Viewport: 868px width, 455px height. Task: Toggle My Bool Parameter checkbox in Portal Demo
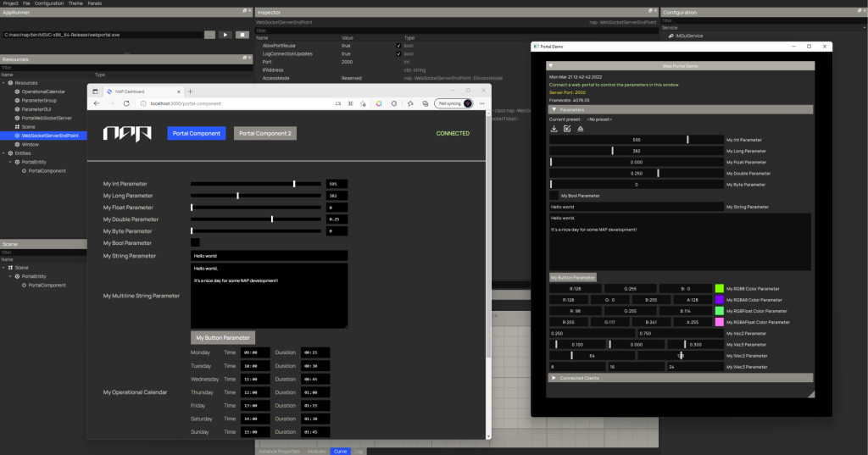tap(554, 195)
